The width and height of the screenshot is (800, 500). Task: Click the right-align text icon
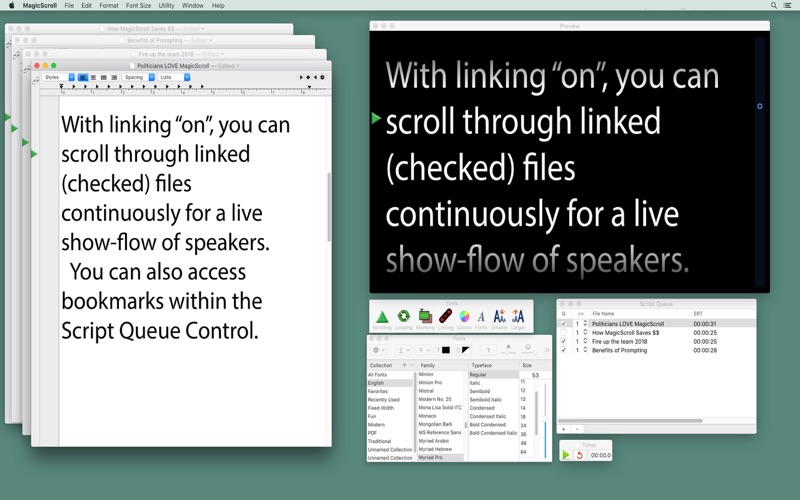[114, 77]
